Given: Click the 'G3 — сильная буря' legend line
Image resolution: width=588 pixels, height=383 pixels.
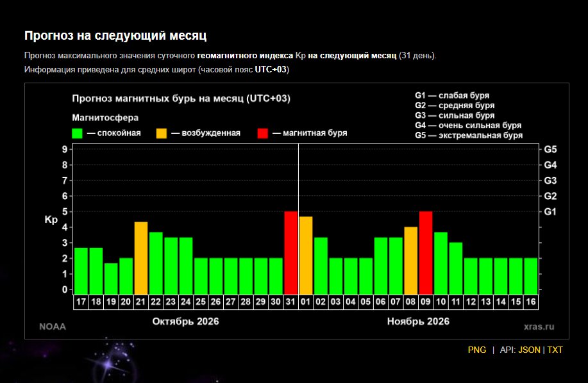Looking at the screenshot, I should tap(455, 115).
